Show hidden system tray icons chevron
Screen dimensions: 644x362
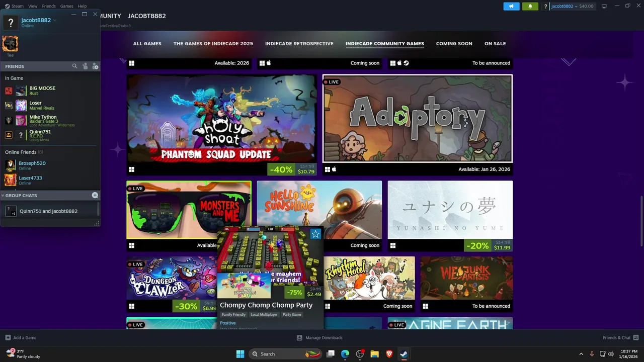581,354
